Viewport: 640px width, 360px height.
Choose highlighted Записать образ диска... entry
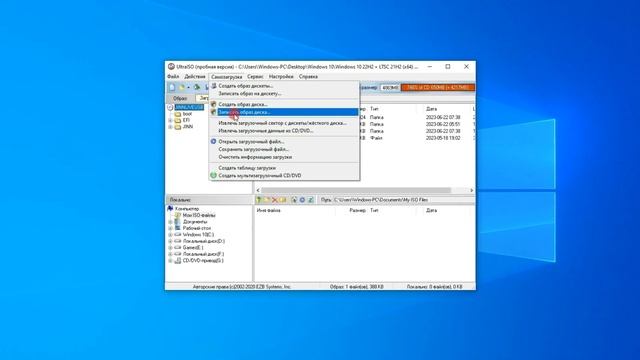(284, 112)
